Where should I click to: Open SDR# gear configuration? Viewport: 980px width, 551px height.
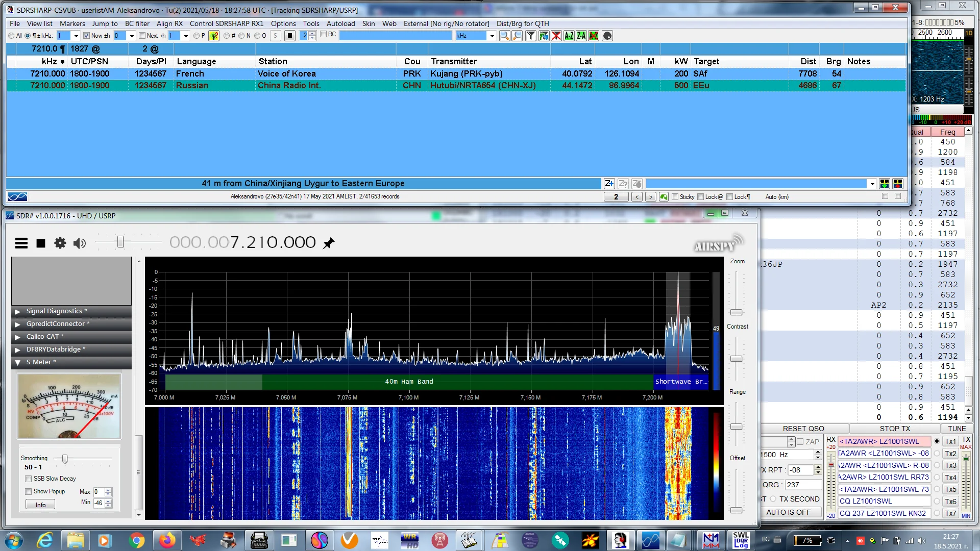click(x=60, y=243)
